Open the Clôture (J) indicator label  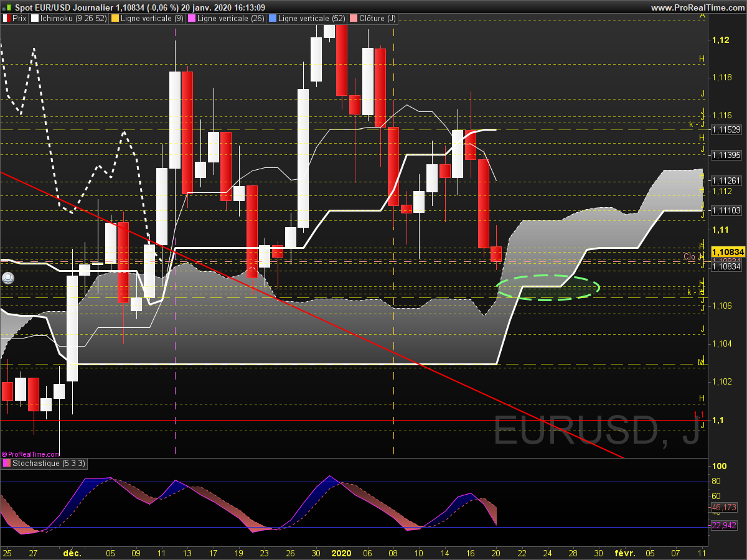tap(377, 19)
